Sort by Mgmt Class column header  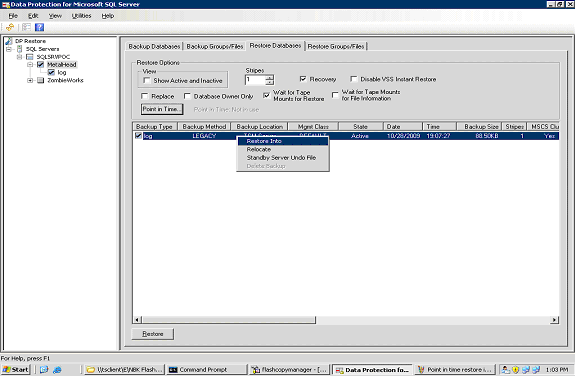(313, 127)
